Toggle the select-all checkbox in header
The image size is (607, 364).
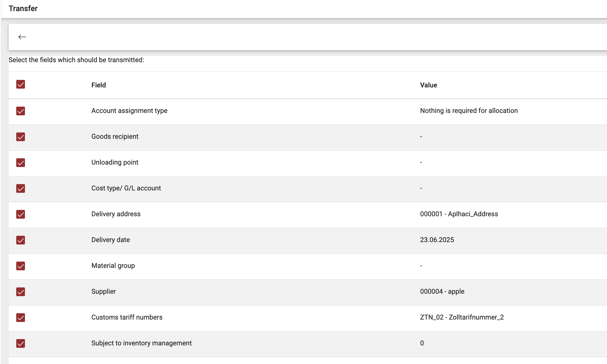tap(20, 85)
